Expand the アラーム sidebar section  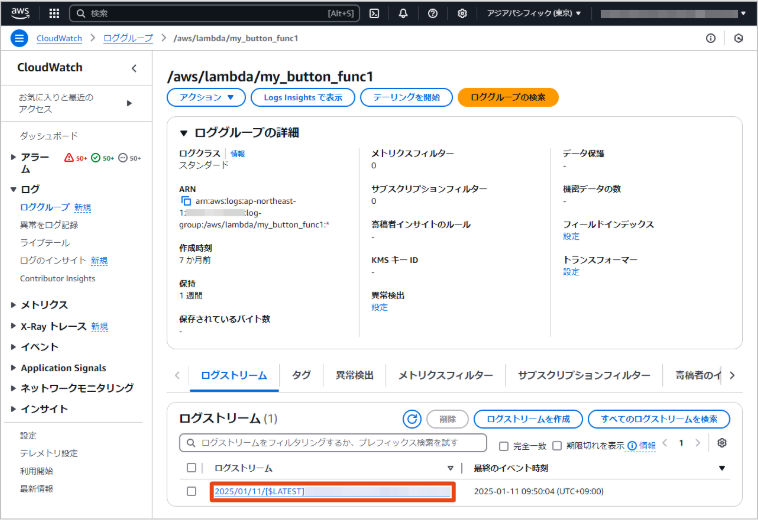tap(13, 157)
